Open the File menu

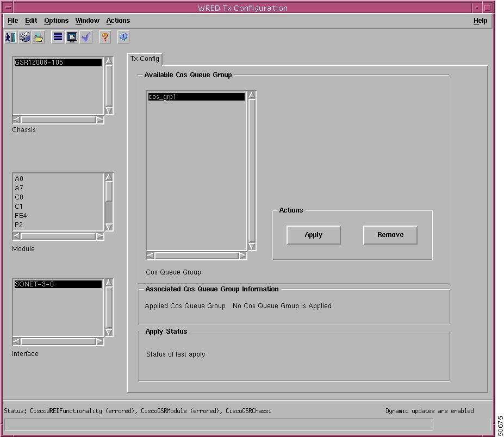click(13, 21)
